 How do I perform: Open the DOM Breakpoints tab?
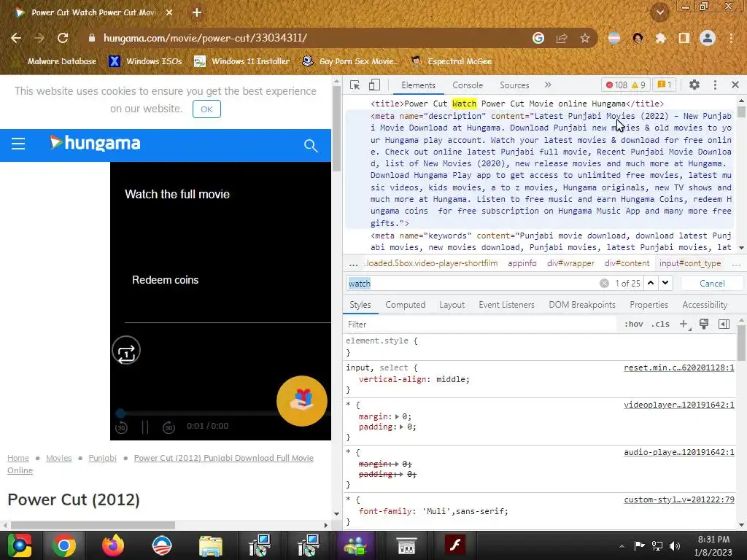coord(581,305)
